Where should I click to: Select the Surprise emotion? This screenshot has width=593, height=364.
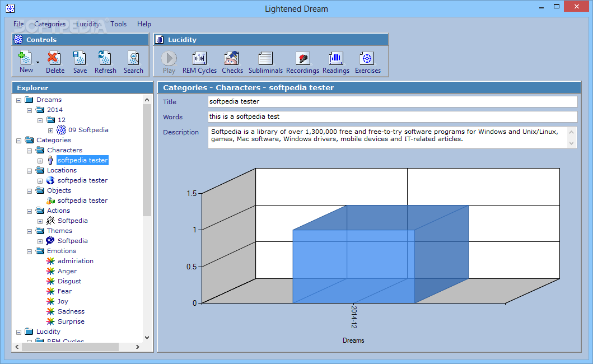coord(71,321)
